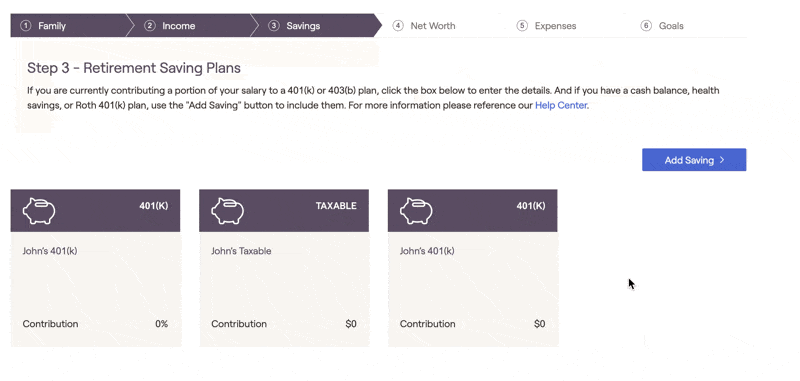Click the step 6 circle number icon

click(x=646, y=26)
